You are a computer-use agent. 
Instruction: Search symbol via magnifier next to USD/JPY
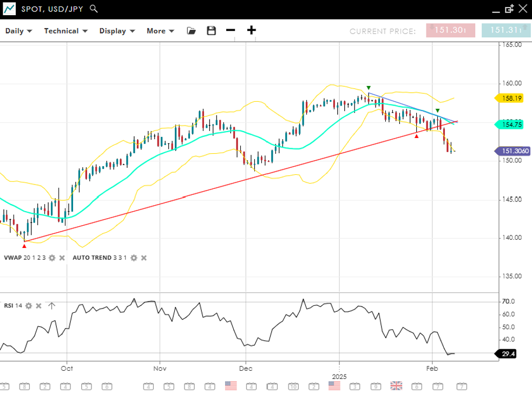point(94,9)
